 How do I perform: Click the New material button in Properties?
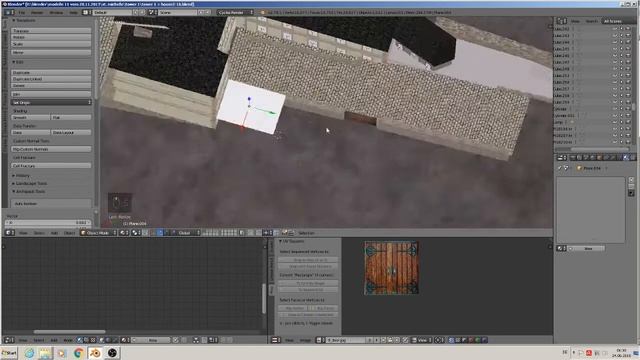click(587, 248)
